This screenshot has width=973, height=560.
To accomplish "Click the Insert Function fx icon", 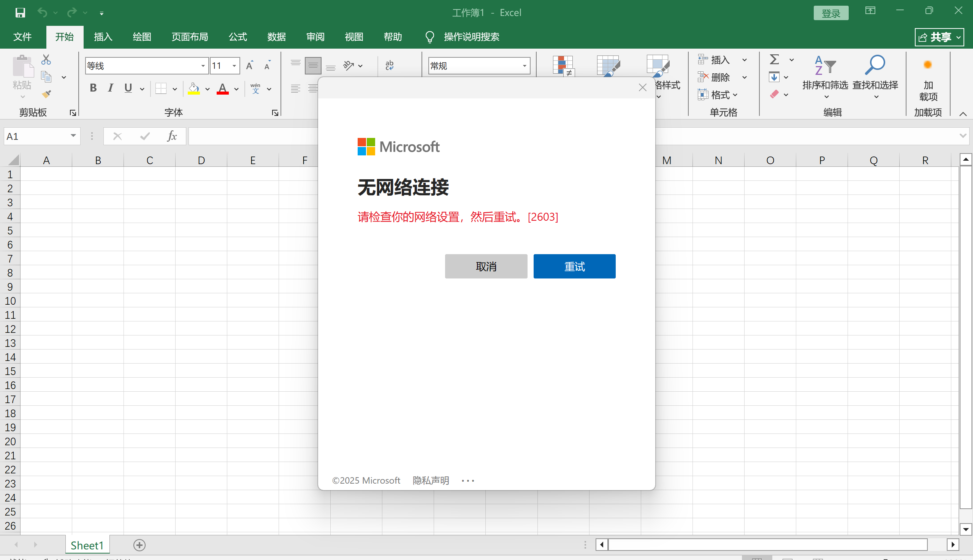I will [171, 136].
